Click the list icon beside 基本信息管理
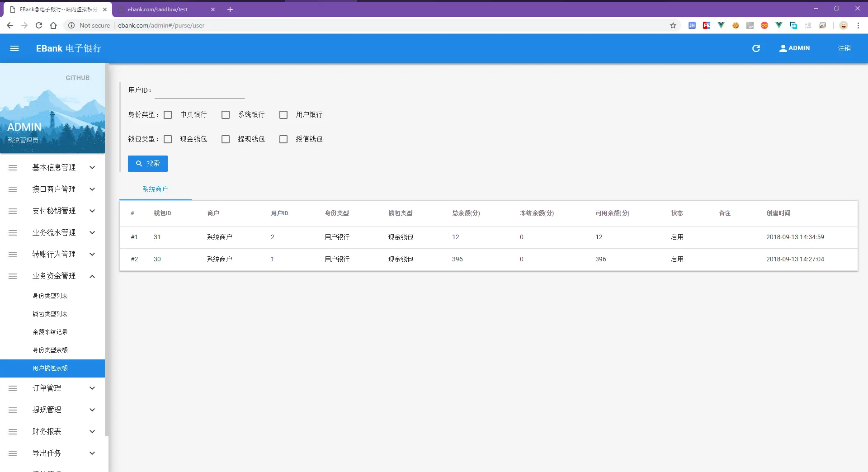 (13, 168)
